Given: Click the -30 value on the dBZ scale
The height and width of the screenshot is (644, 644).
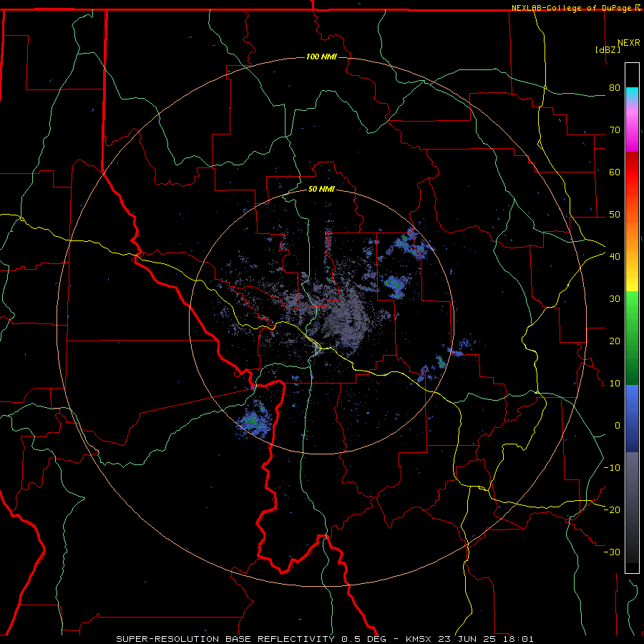Looking at the screenshot, I should [x=612, y=552].
